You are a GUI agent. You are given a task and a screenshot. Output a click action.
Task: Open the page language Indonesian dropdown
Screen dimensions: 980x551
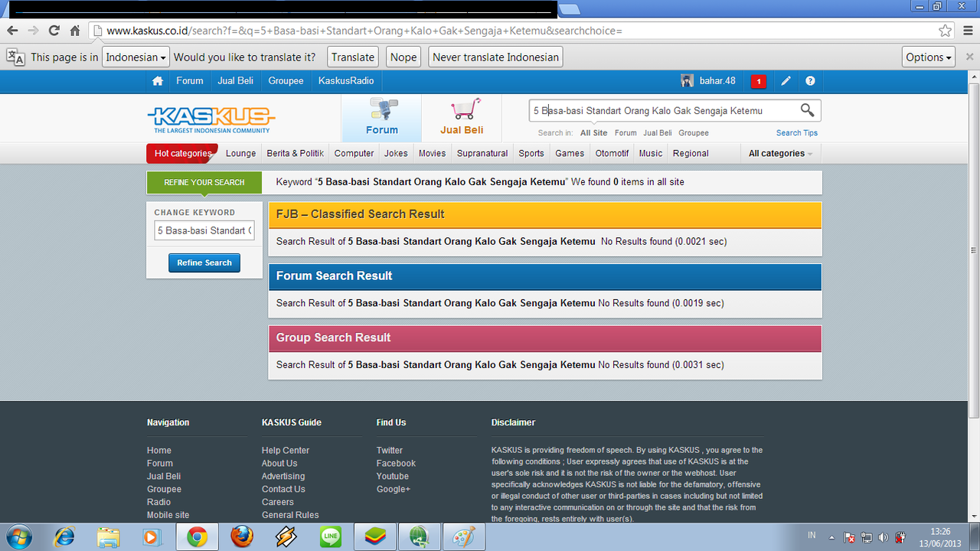click(x=136, y=57)
